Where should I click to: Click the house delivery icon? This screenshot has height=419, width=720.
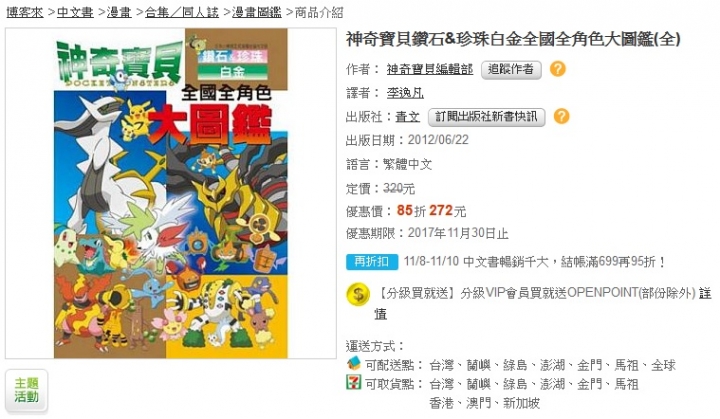[354, 363]
